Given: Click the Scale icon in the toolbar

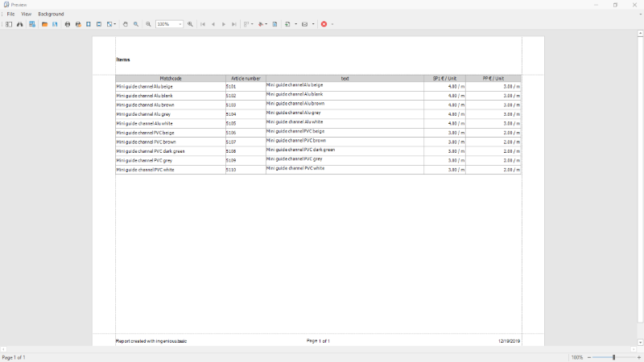Looking at the screenshot, I should [109, 24].
